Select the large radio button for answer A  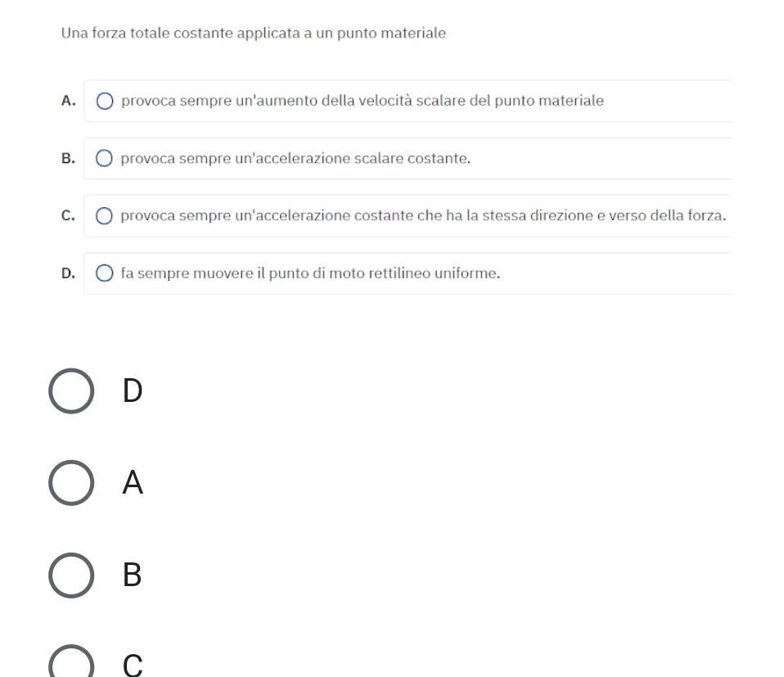(x=71, y=483)
